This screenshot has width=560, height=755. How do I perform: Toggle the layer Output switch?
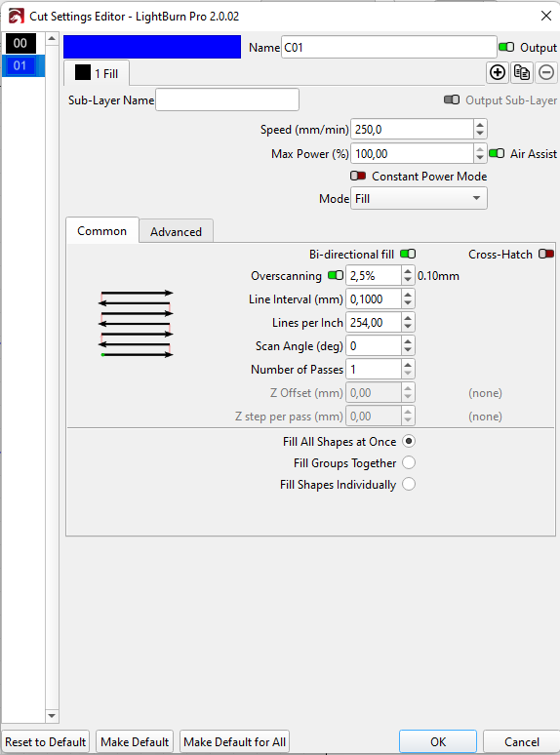[506, 47]
